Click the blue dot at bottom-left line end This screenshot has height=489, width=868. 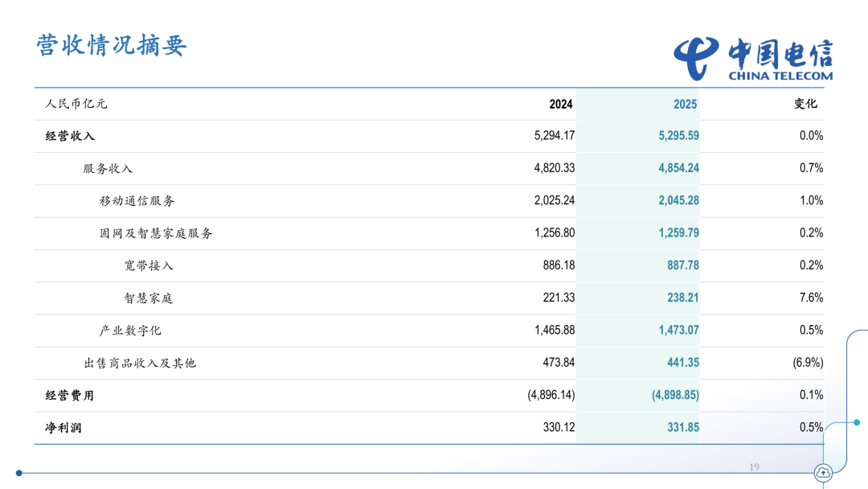click(19, 473)
